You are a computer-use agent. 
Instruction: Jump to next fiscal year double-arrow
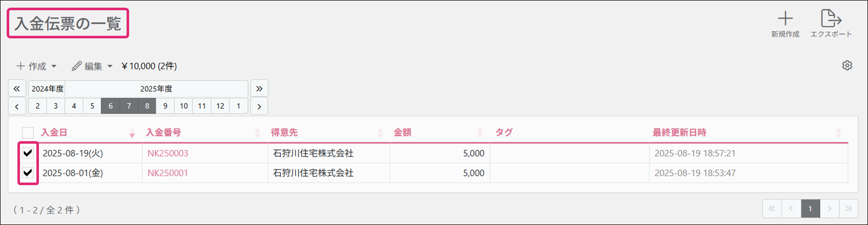259,88
